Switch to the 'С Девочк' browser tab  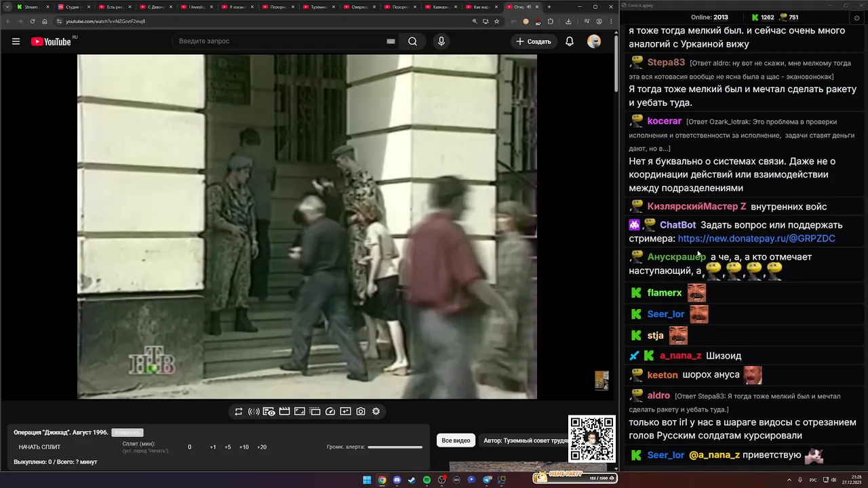click(x=157, y=7)
